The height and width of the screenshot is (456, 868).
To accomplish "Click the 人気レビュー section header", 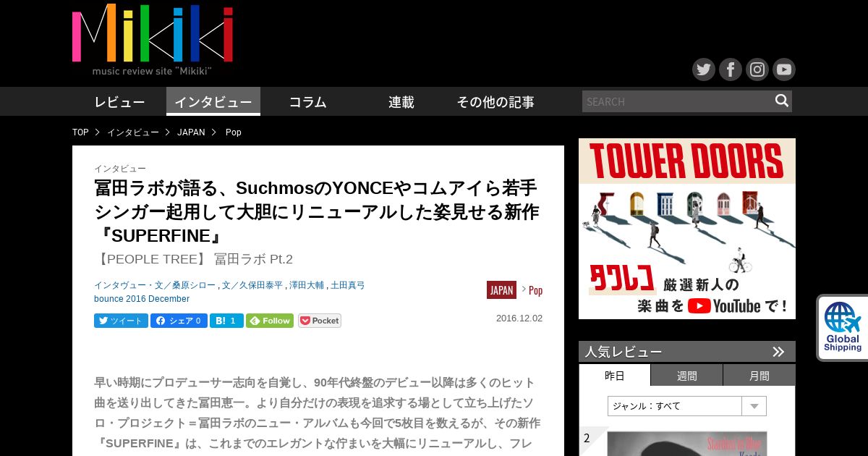I will (x=687, y=352).
